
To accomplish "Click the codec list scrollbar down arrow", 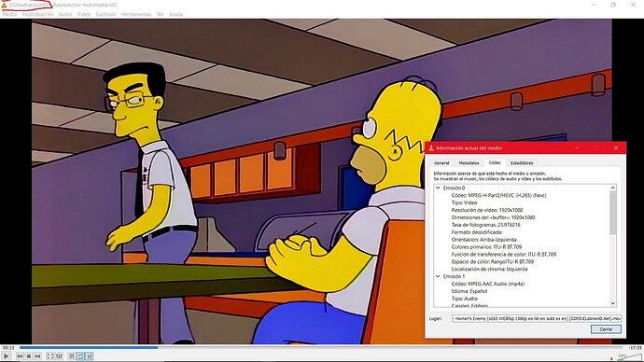I will click(x=613, y=303).
